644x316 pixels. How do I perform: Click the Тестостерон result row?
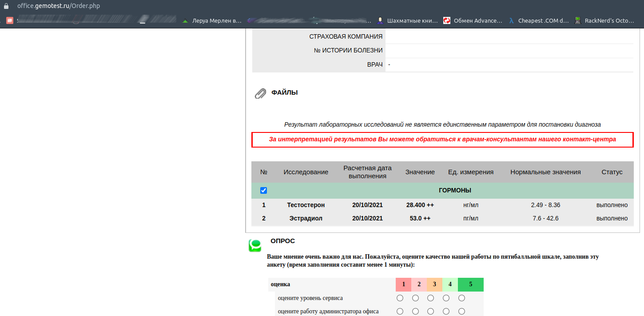pyautogui.click(x=306, y=205)
